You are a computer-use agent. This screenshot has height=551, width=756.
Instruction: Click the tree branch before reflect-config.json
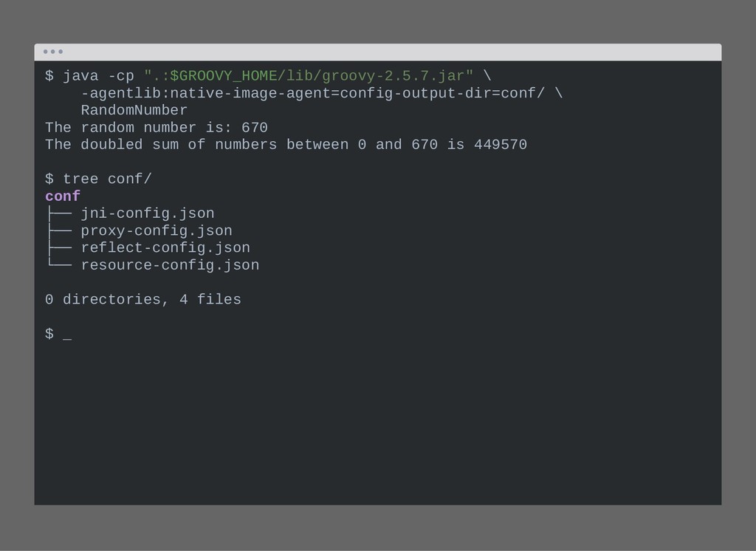(x=59, y=248)
